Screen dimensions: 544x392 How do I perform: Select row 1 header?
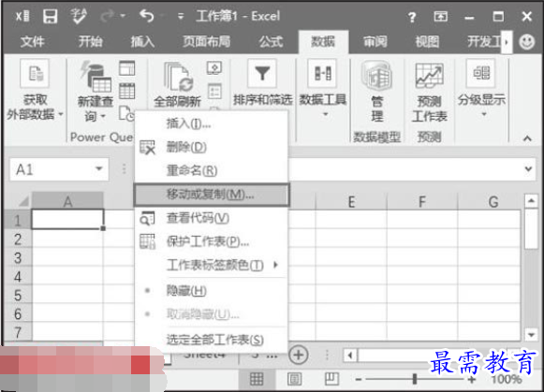18,221
